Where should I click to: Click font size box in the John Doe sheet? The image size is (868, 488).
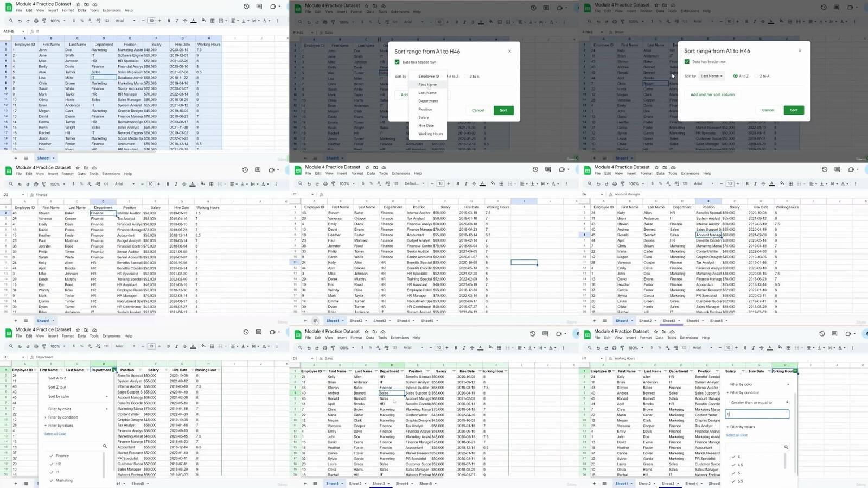151,21
